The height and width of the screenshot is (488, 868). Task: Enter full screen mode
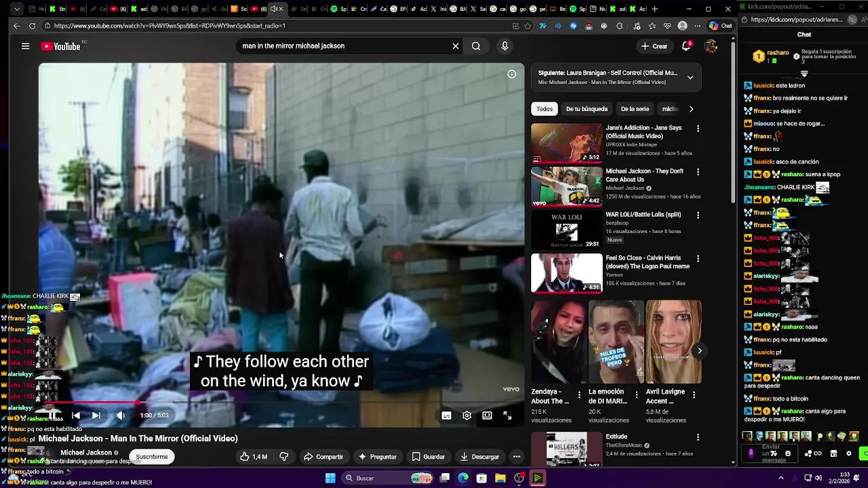507,415
